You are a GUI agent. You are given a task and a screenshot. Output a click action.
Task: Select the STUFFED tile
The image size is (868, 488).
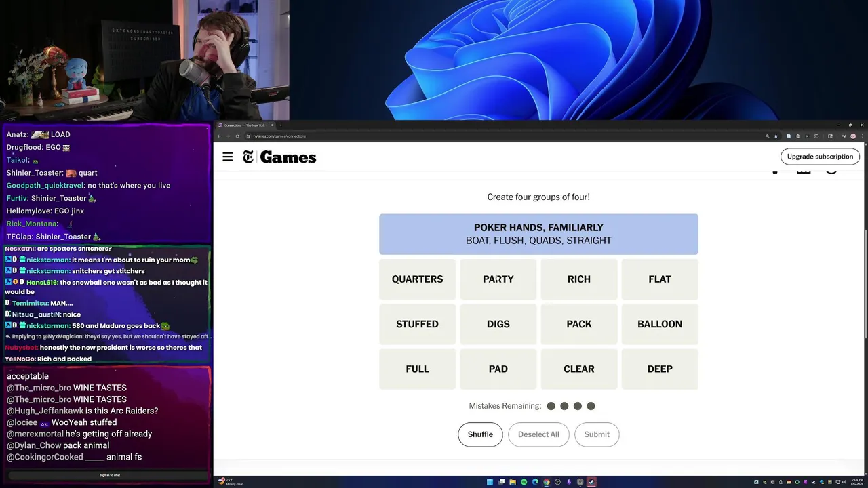tap(417, 324)
